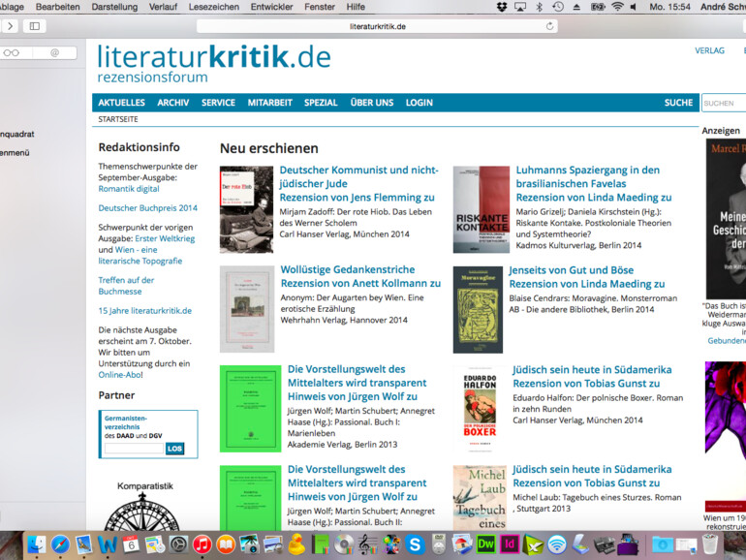This screenshot has height=560, width=746.
Task: Launch Skype from the Dock
Action: point(415,544)
